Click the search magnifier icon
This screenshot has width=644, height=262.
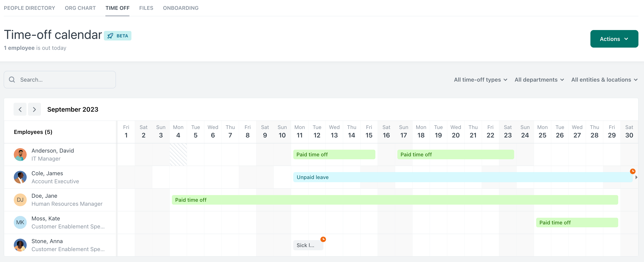click(x=12, y=79)
